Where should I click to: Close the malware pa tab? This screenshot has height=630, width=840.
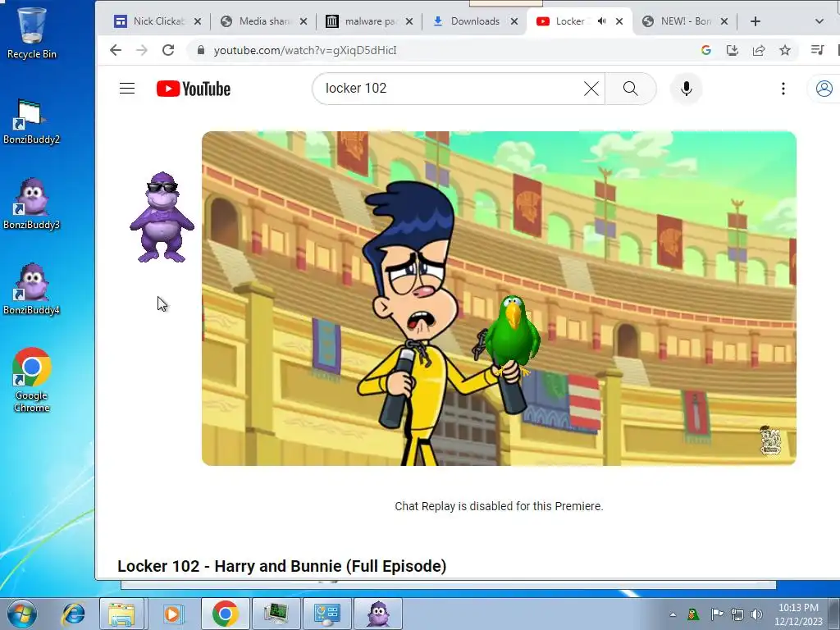[x=409, y=21]
